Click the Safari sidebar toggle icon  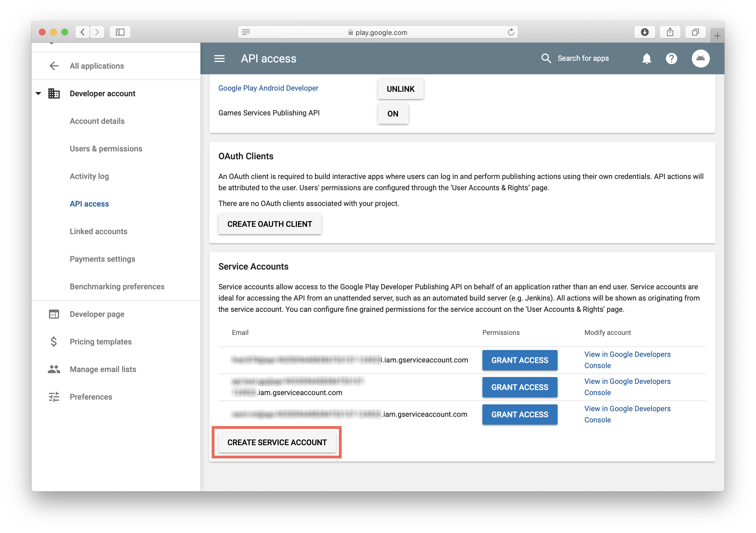(x=120, y=32)
